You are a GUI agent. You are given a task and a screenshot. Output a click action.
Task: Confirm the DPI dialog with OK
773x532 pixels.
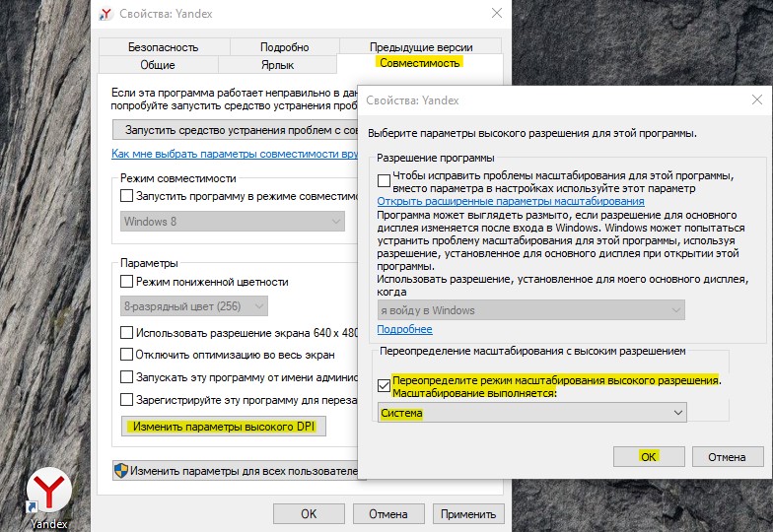(649, 457)
